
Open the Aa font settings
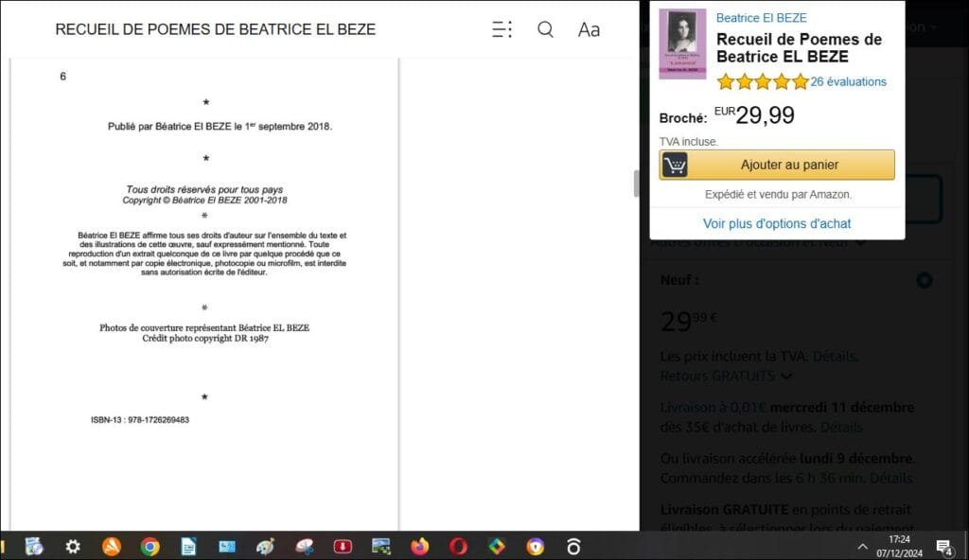click(589, 29)
